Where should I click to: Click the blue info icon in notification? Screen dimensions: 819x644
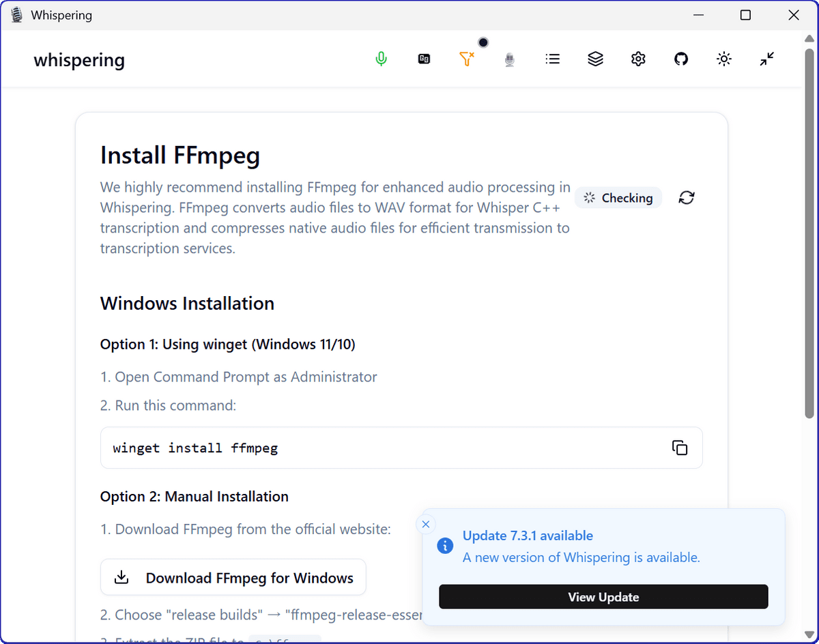pos(445,546)
